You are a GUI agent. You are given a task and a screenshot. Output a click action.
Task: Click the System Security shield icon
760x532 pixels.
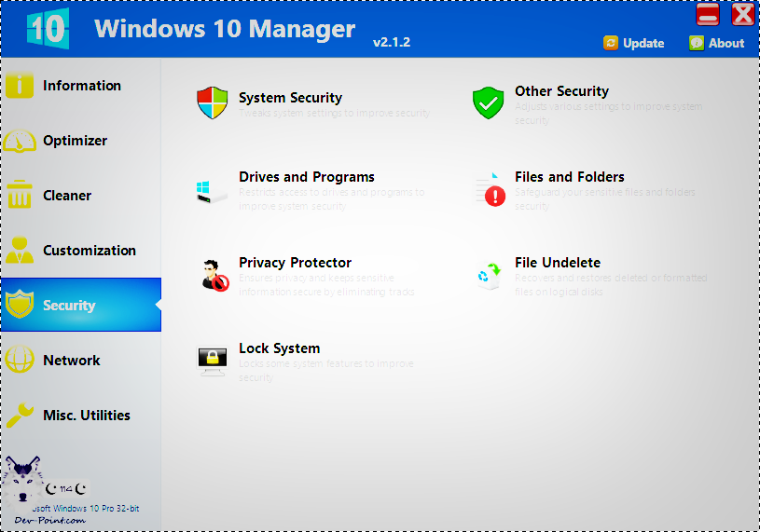(212, 103)
